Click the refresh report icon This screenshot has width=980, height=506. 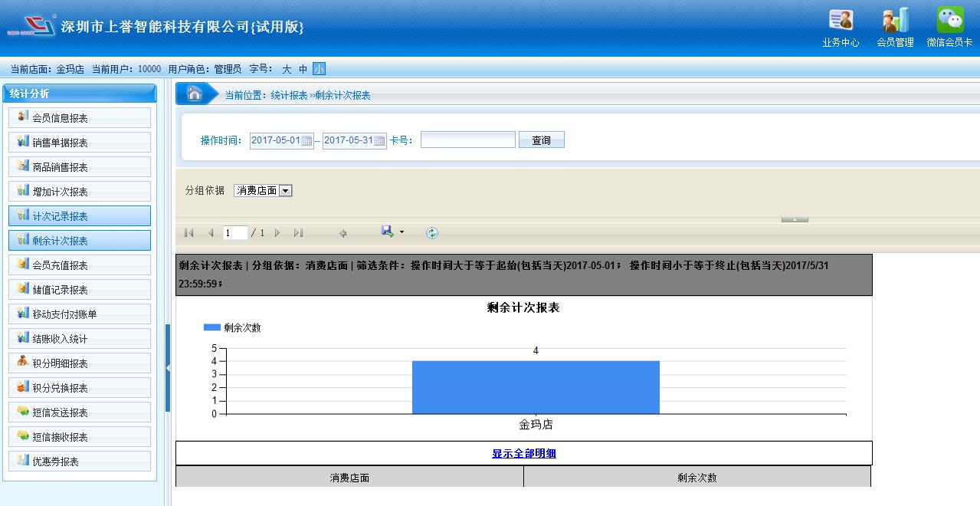(432, 233)
